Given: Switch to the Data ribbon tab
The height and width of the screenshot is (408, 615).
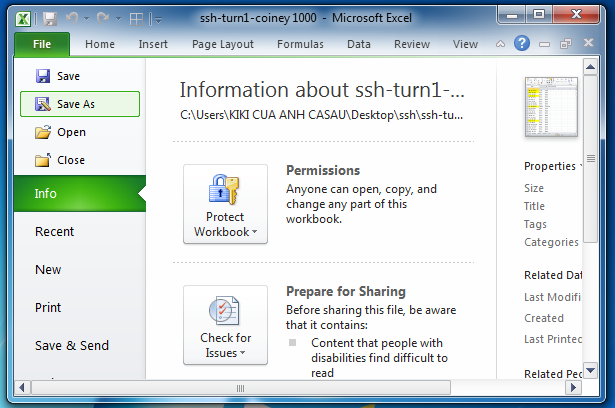Looking at the screenshot, I should [358, 44].
